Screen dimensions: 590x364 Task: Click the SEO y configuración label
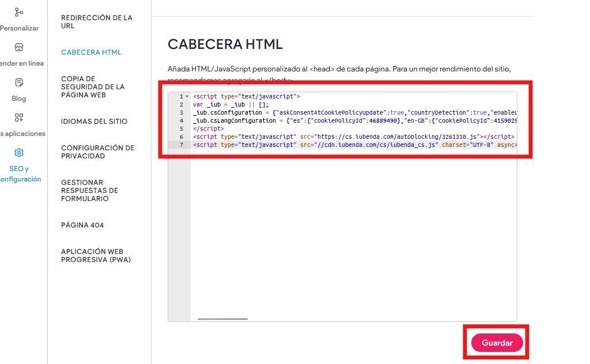click(x=20, y=174)
